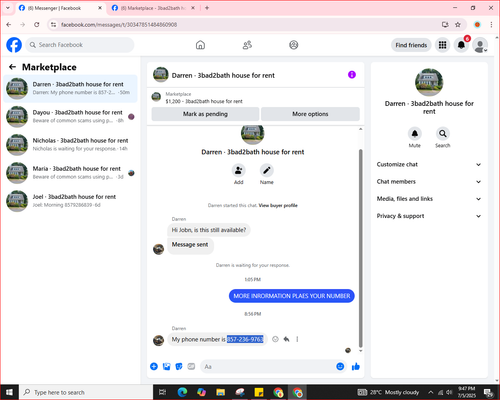This screenshot has width=500, height=400.
Task: Bookmark this page with star icon
Action: [458, 25]
